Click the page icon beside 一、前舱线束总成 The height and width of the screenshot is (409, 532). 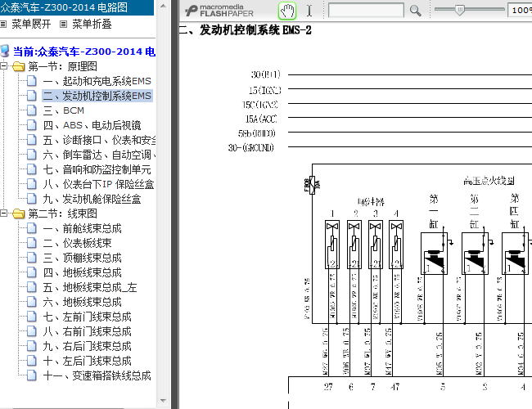(32, 228)
